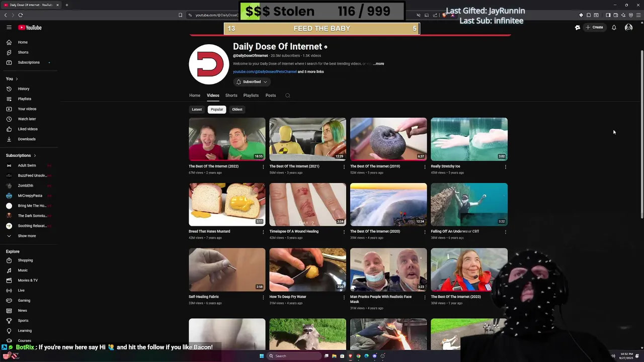644x362 pixels.
Task: Open the DailyDoseofPetsChannel link
Action: (265, 72)
